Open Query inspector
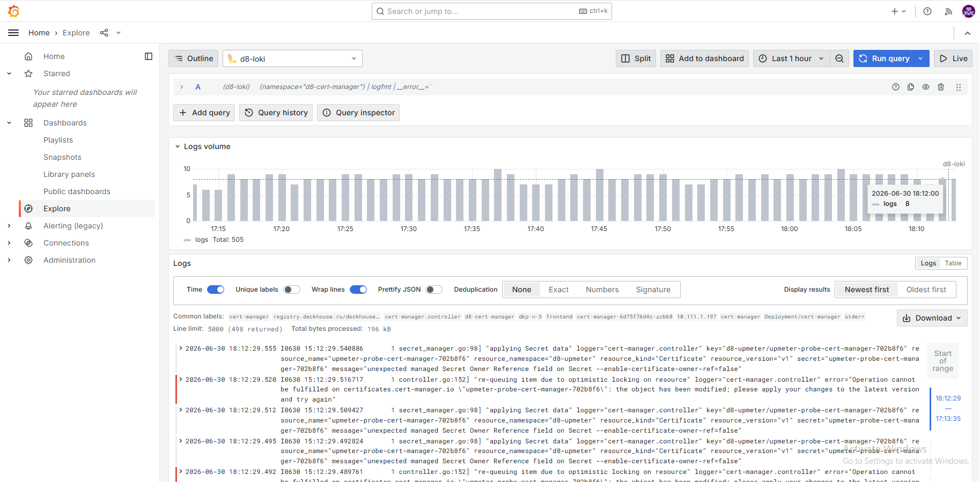This screenshot has height=482, width=980. point(358,113)
